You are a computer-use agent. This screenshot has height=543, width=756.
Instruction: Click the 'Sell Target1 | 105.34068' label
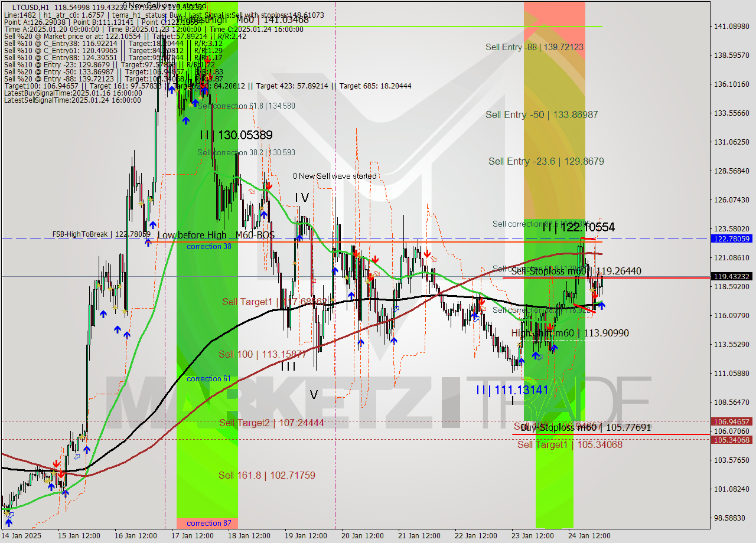coord(570,444)
